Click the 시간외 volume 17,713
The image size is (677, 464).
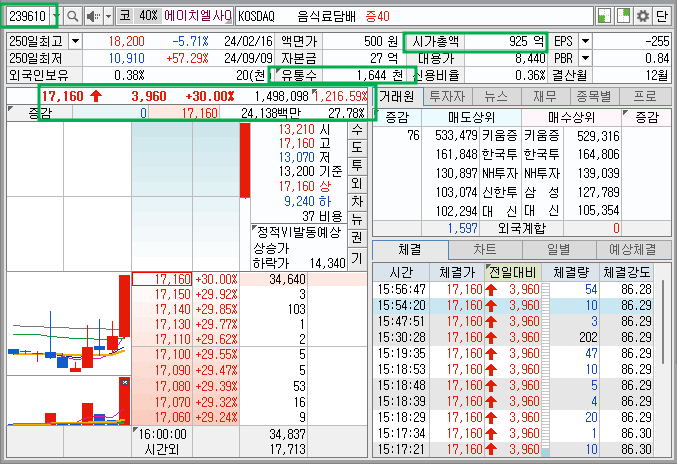(x=288, y=449)
